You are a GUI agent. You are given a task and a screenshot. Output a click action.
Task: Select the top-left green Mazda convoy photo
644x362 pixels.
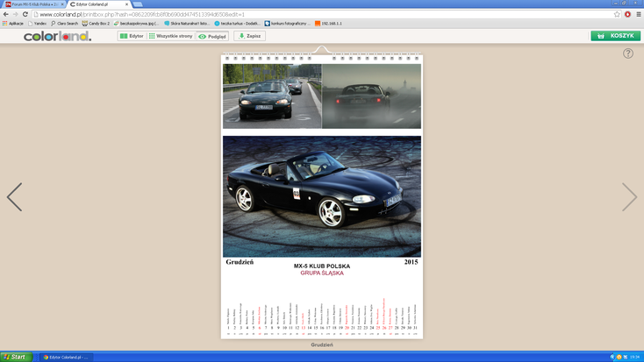272,96
